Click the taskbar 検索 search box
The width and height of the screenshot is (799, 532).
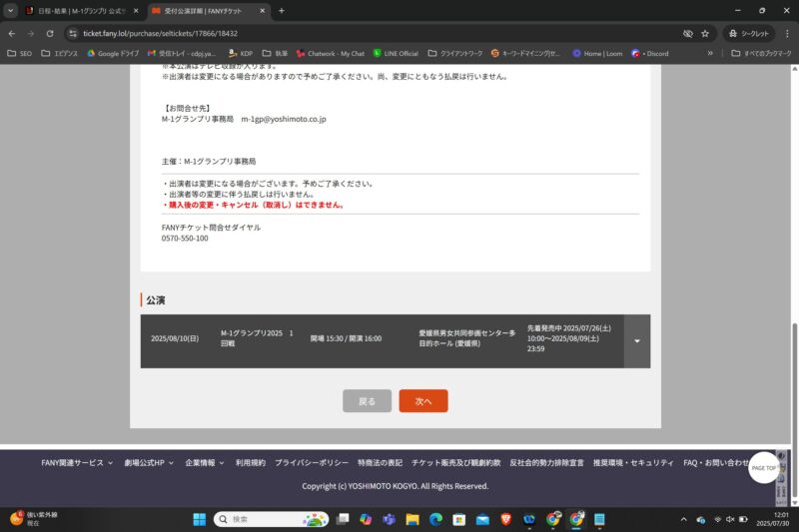(271, 519)
